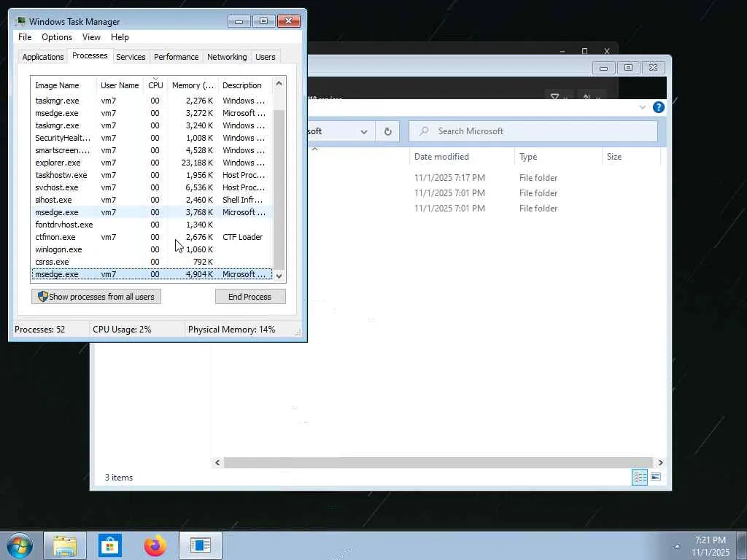The width and height of the screenshot is (747, 560).
Task: Select the svchost.exe process
Action: click(152, 187)
